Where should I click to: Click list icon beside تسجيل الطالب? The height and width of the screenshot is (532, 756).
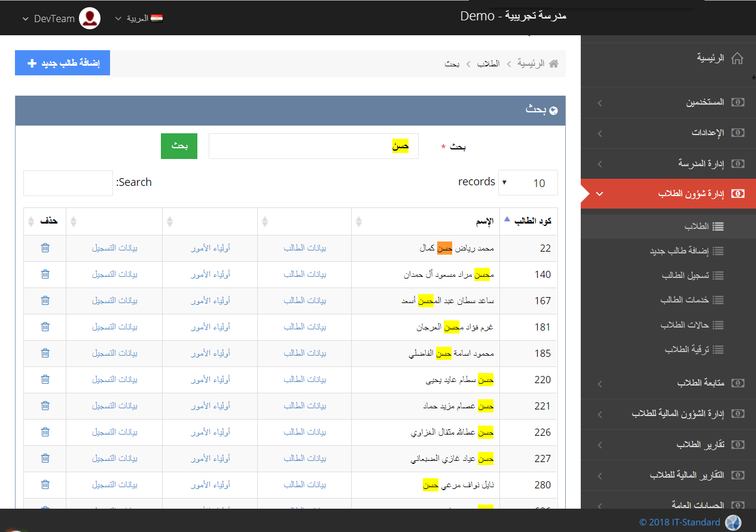point(718,276)
